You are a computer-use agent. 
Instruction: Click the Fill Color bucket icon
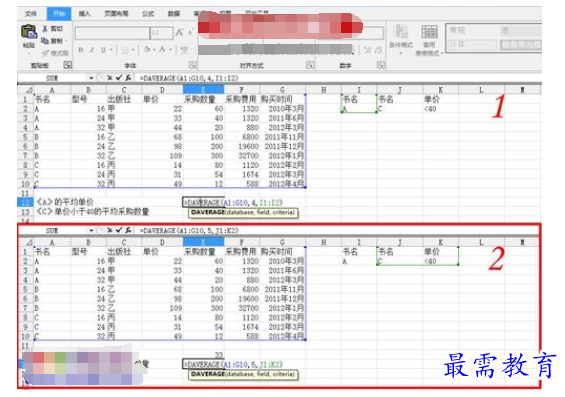pos(147,49)
